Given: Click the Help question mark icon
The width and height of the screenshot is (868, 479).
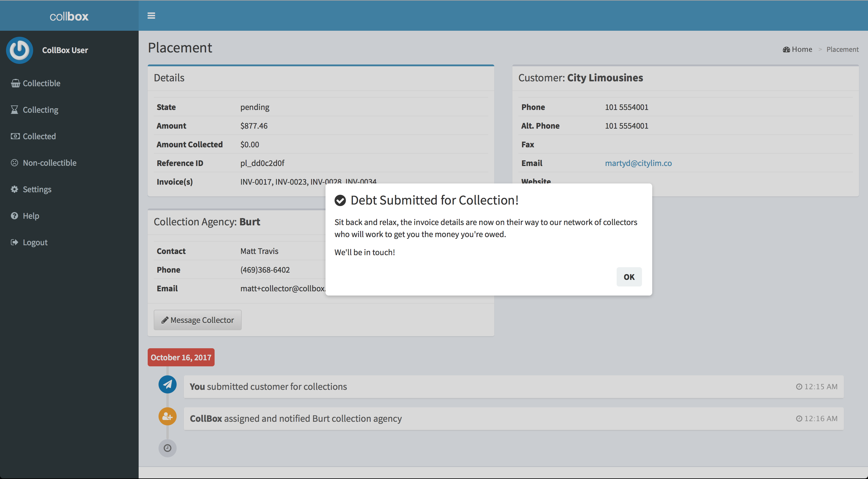Looking at the screenshot, I should [x=14, y=216].
